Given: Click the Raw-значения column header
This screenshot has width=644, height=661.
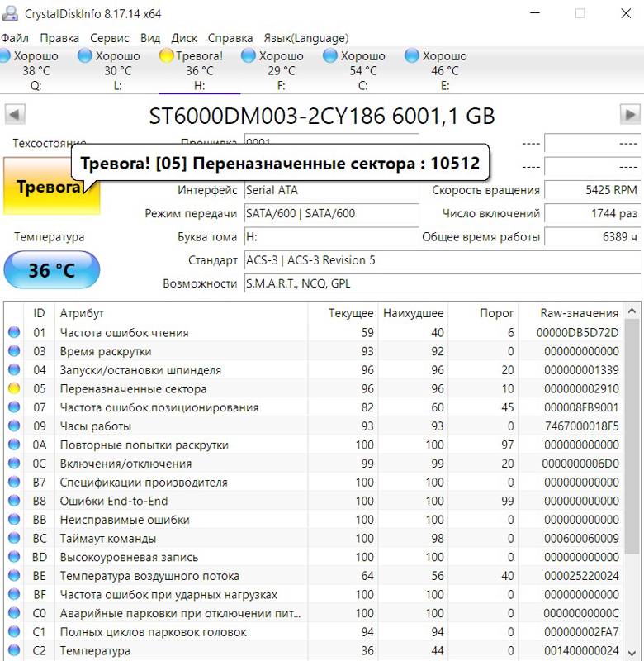Looking at the screenshot, I should [x=579, y=313].
